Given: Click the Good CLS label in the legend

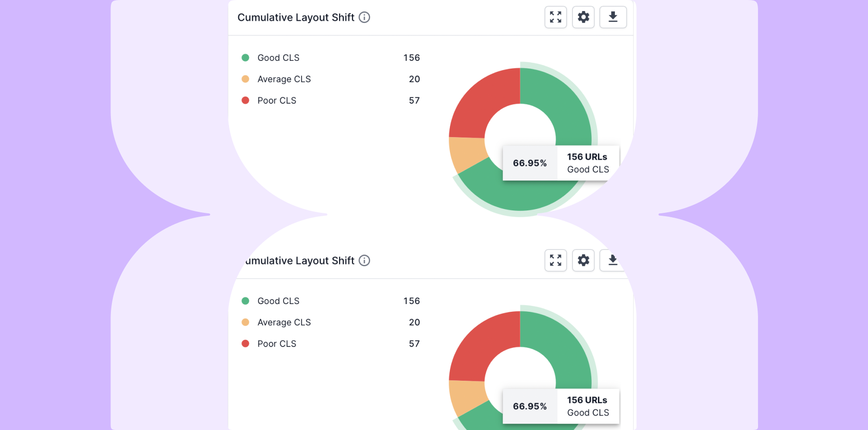Looking at the screenshot, I should pyautogui.click(x=278, y=57).
